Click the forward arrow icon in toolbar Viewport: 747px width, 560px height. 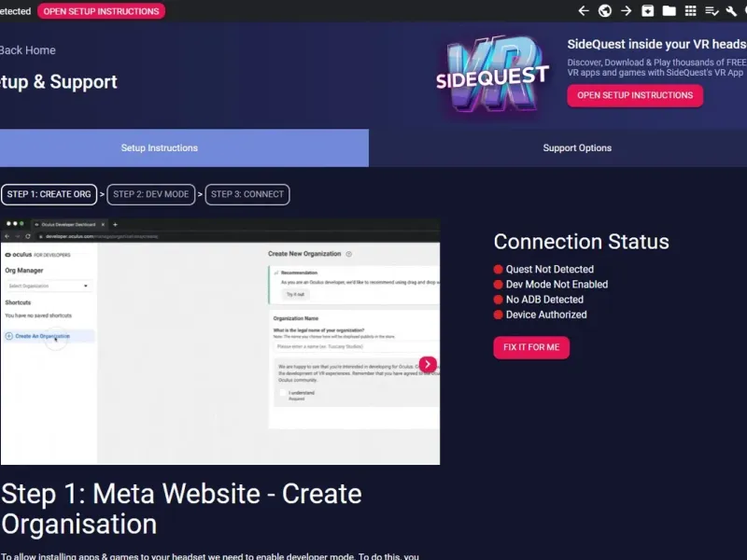[626, 11]
